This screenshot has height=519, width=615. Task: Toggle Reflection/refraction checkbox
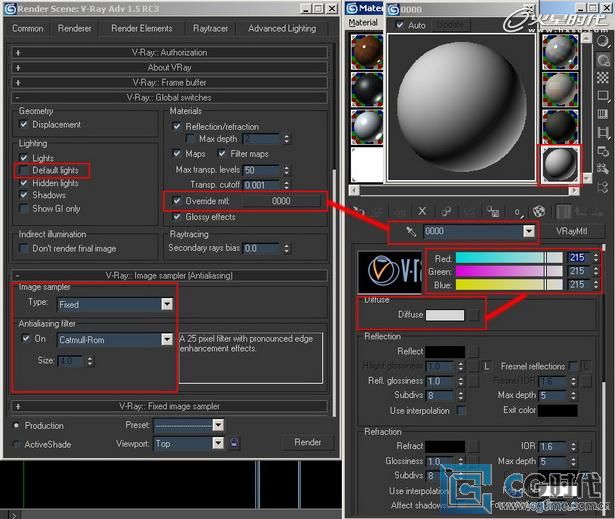[x=177, y=126]
